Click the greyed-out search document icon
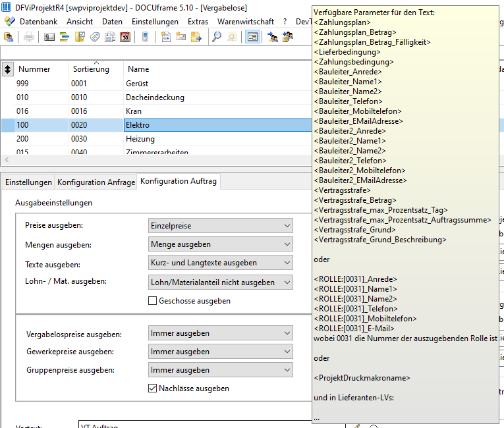Viewport: 504px width, 428px height. tap(232, 37)
